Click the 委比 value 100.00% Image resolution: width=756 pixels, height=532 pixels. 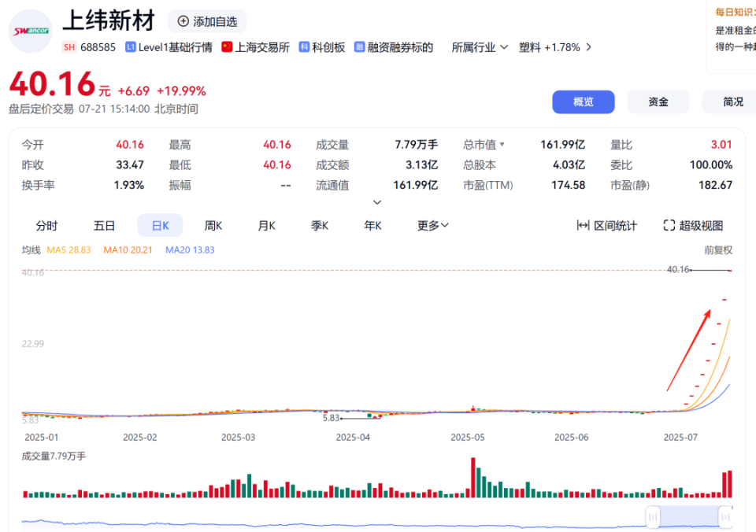[x=710, y=164]
